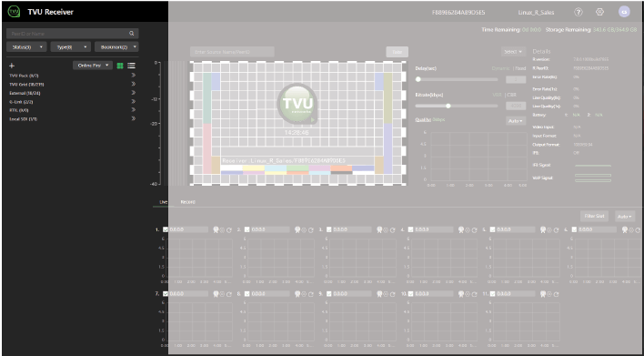The height and width of the screenshot is (356, 644).
Task: Click the ribbon badge icon on slot 1
Action: [216, 229]
